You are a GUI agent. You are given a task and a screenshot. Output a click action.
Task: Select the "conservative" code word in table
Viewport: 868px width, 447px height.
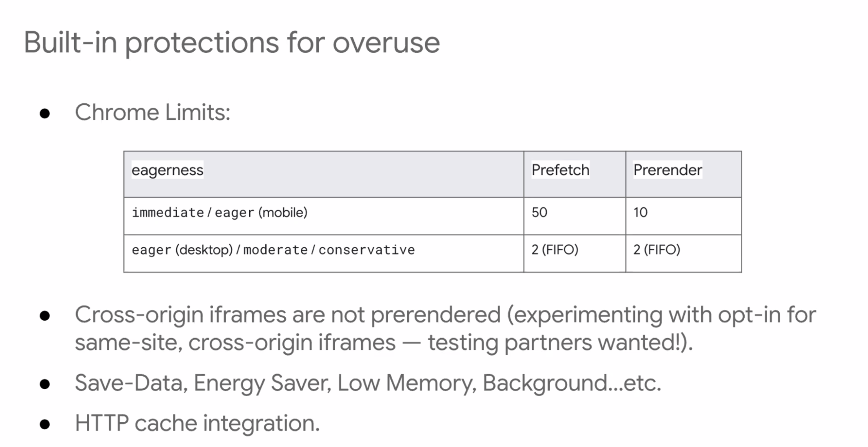(x=366, y=250)
